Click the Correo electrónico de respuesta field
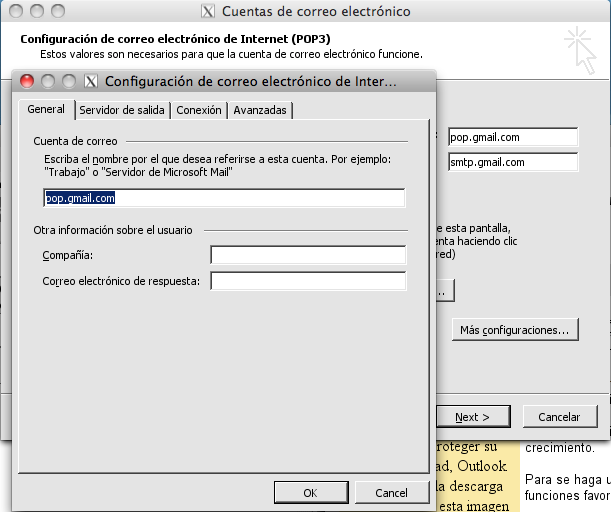Viewport: 611px width, 512px height. click(x=308, y=281)
